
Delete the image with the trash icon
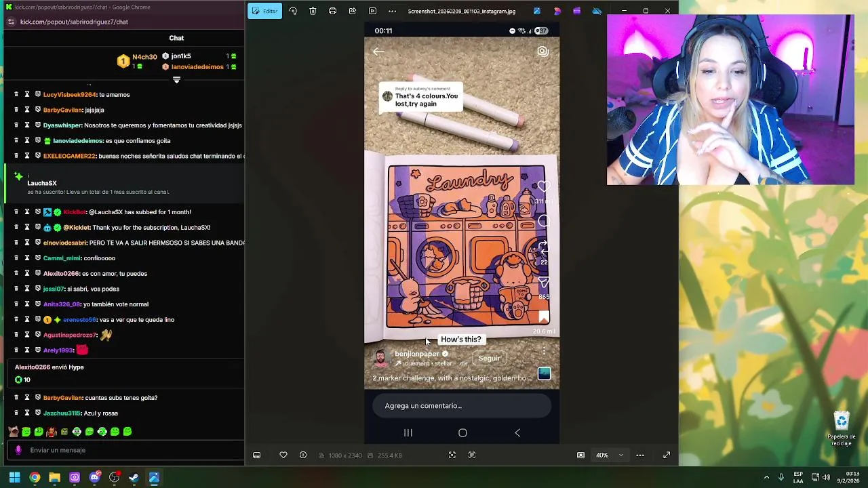click(313, 11)
